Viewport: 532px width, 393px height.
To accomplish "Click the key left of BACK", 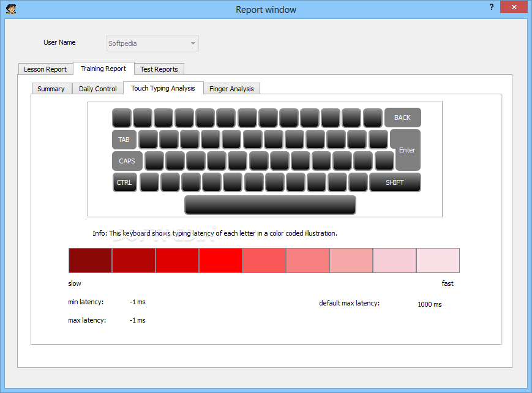I will 373,118.
